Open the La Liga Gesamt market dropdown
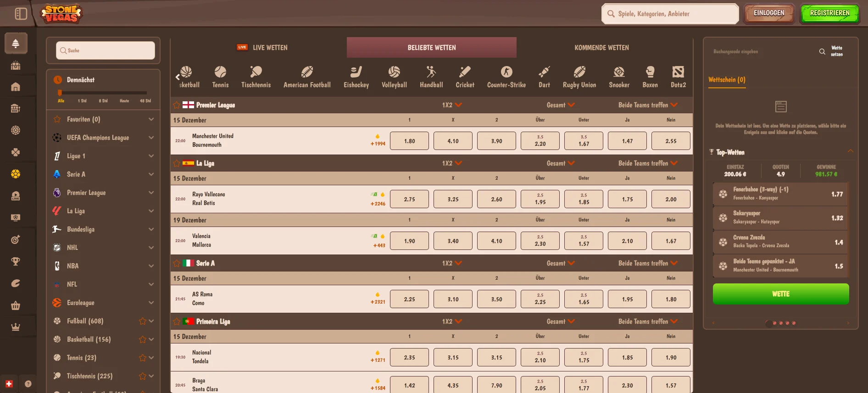 click(561, 163)
